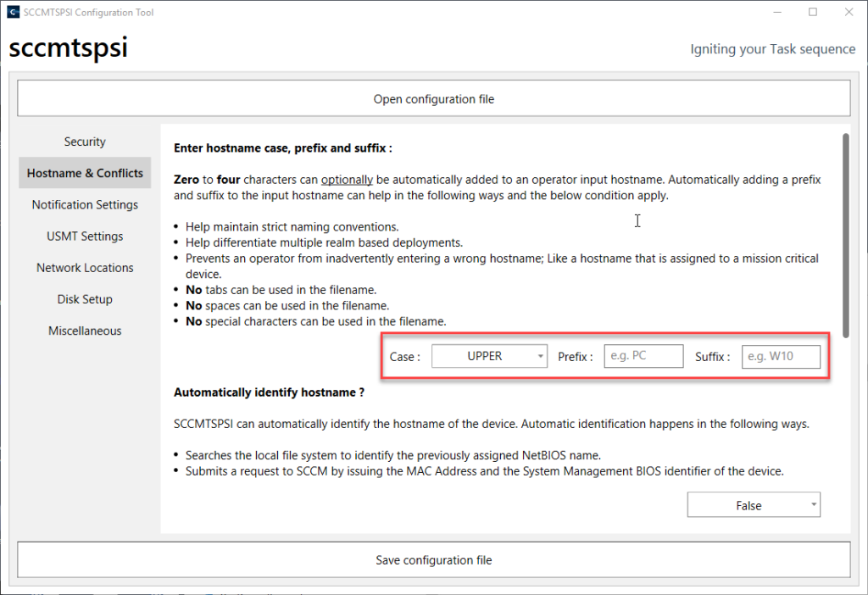Viewport: 868px width, 595px height.
Task: Click the SCCMTSPSI app icon in title bar
Action: (x=11, y=13)
